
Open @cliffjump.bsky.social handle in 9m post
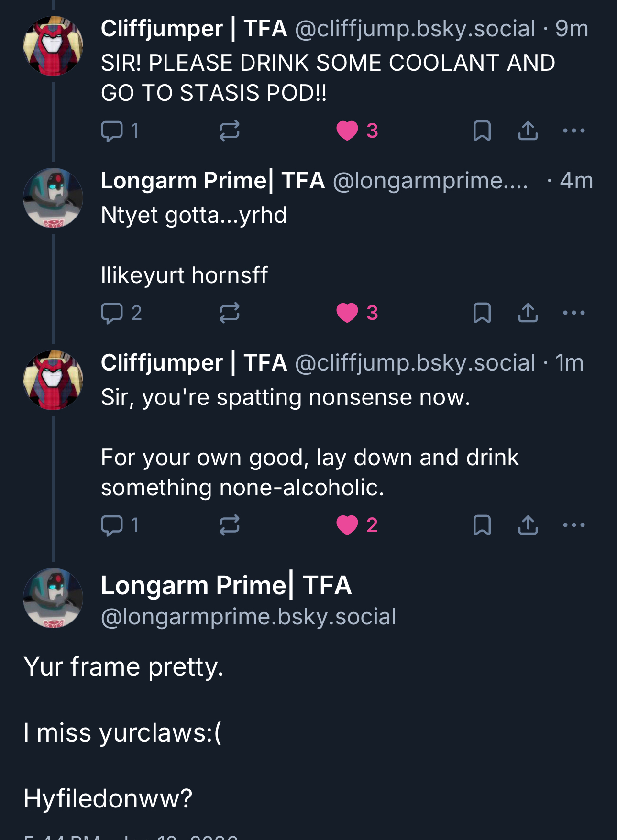415,29
